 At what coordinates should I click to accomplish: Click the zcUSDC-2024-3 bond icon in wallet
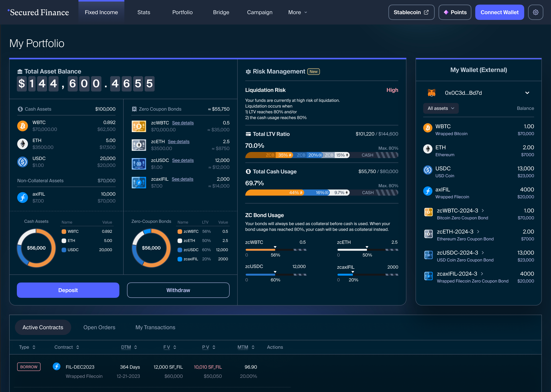[x=428, y=255]
